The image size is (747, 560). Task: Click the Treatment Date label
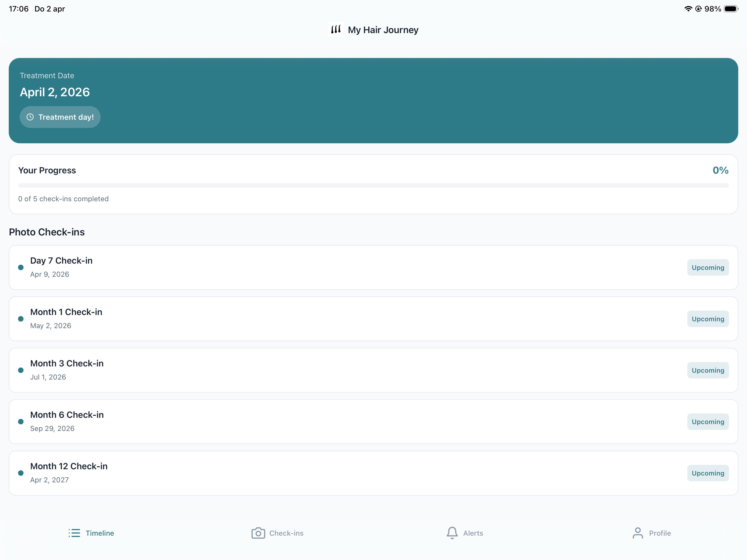tap(47, 76)
